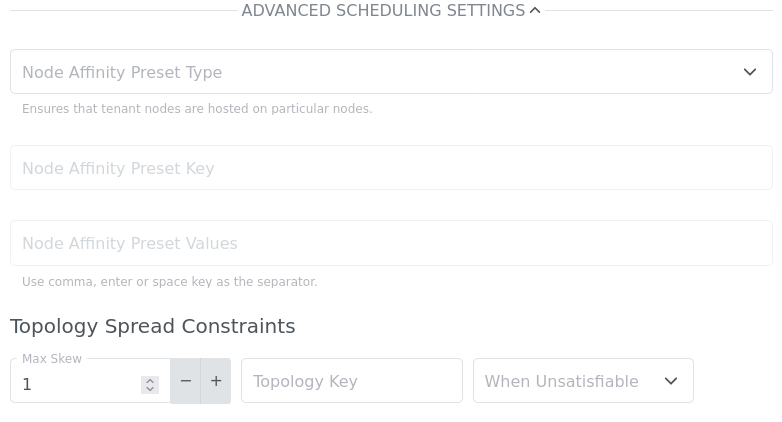The width and height of the screenshot is (782, 422).
Task: Focus the Node Affinity Preset Key field
Action: [x=390, y=168]
